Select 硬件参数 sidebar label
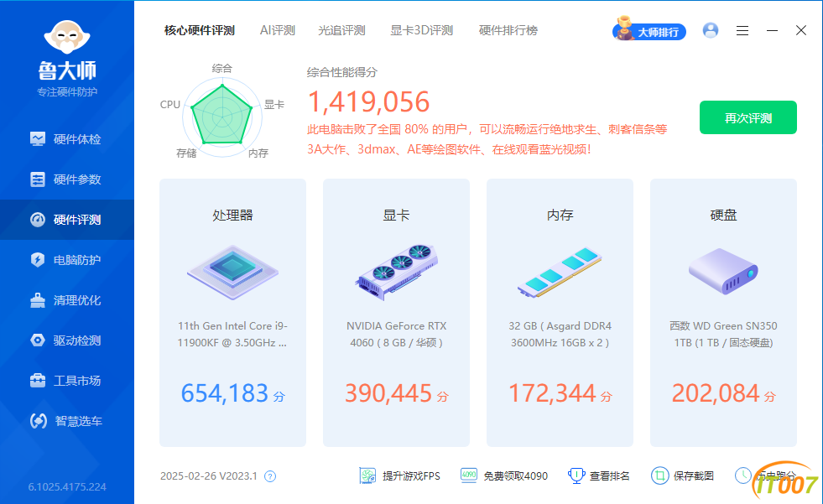 (77, 180)
